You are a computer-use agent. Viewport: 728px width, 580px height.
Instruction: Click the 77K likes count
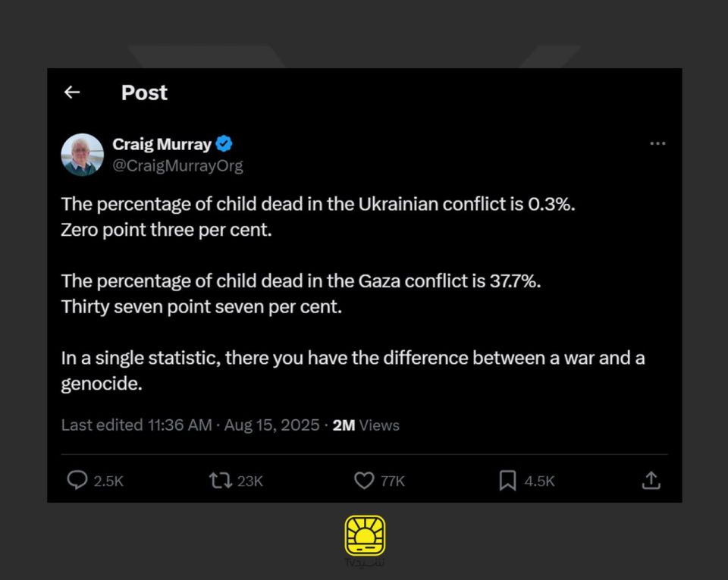[393, 481]
